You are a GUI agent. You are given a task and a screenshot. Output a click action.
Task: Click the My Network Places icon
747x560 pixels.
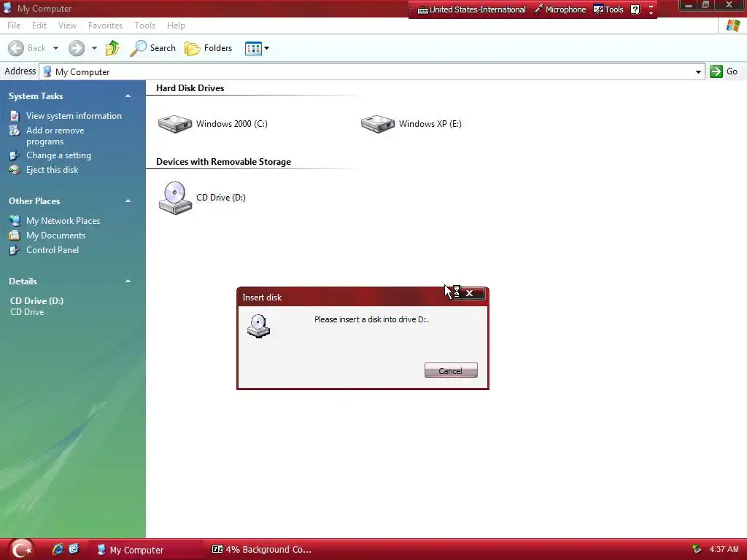coord(15,220)
